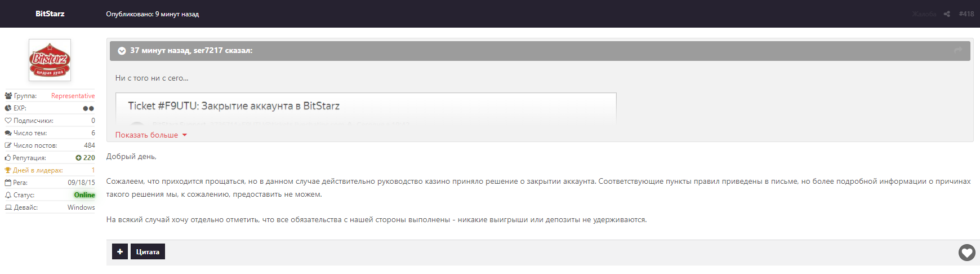Click the green reputation plus icon
This screenshot has width=980, height=274.
[x=79, y=158]
